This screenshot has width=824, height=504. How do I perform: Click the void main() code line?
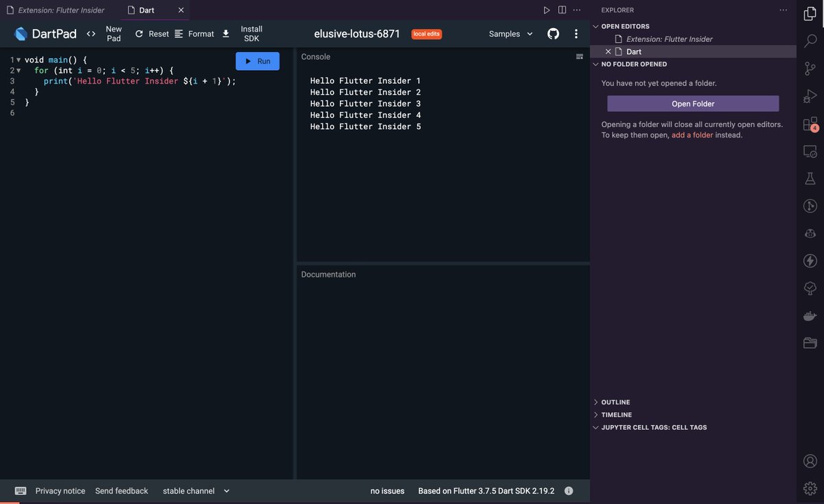pos(56,60)
